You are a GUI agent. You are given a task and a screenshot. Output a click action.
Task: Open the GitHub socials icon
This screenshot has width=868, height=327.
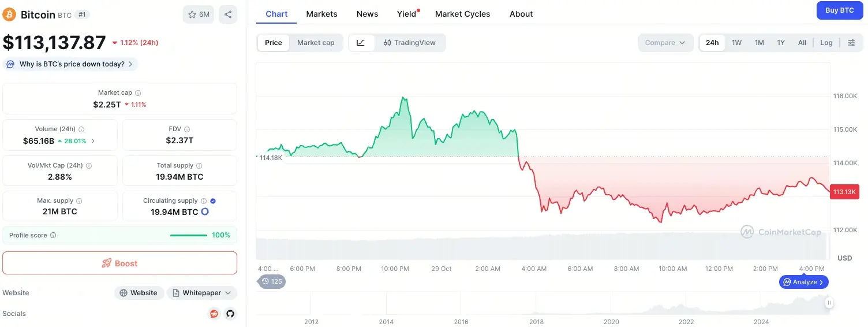coord(230,314)
